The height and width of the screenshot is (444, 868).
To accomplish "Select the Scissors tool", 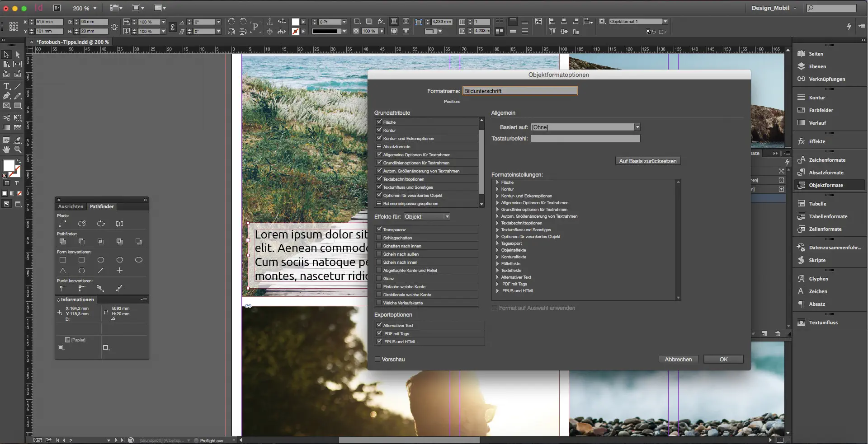I will point(6,118).
